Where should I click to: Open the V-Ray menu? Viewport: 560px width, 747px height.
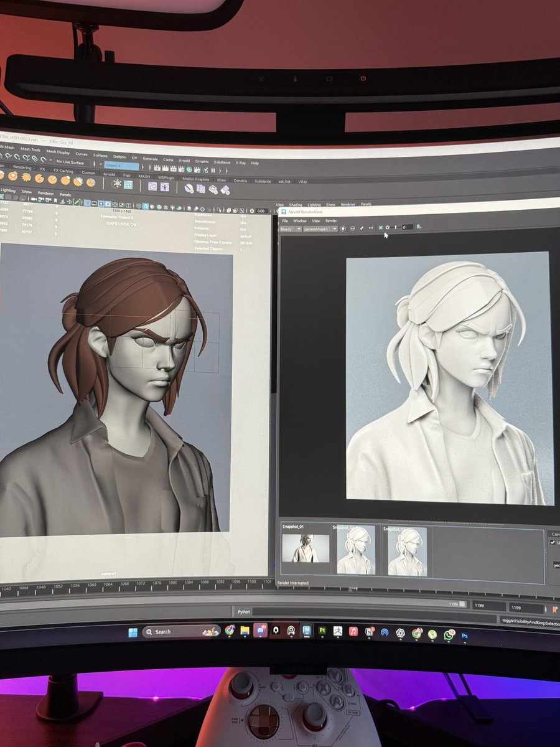point(240,162)
